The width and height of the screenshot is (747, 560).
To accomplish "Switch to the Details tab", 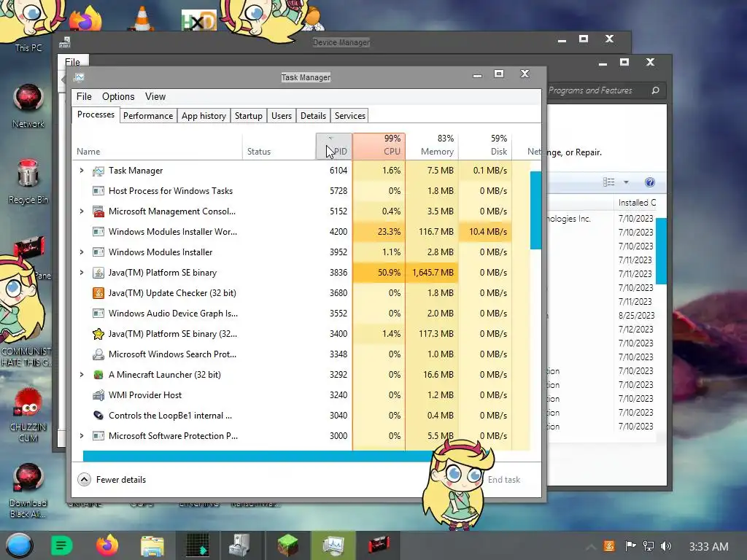I will tap(314, 116).
